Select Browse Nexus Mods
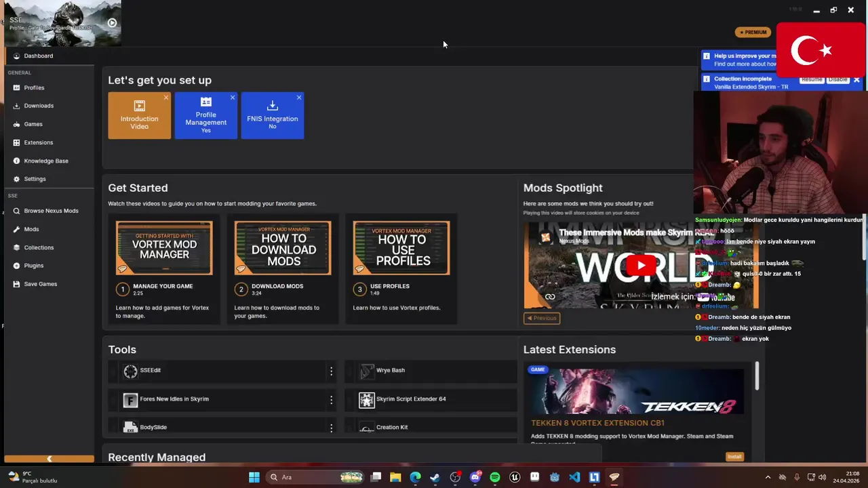The width and height of the screenshot is (868, 488). click(x=51, y=211)
